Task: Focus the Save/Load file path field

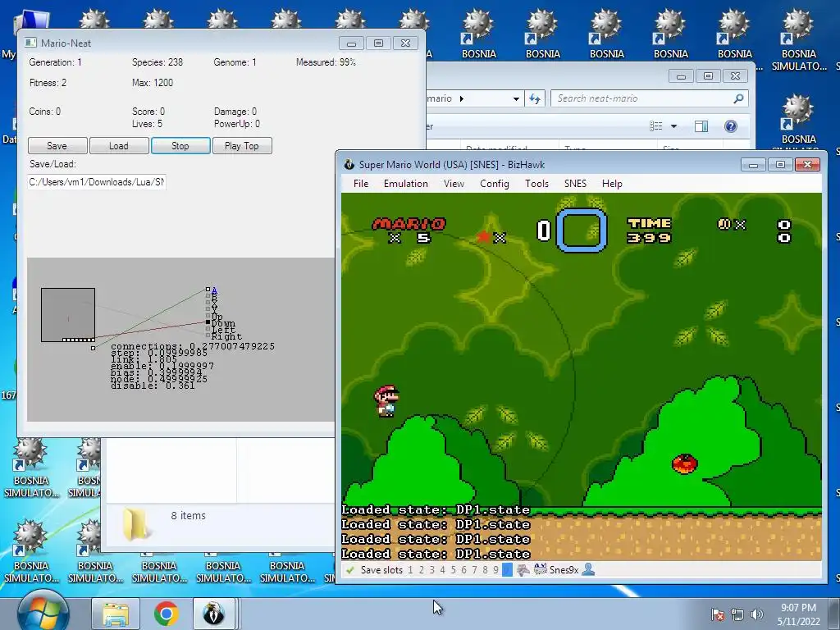Action: (97, 182)
